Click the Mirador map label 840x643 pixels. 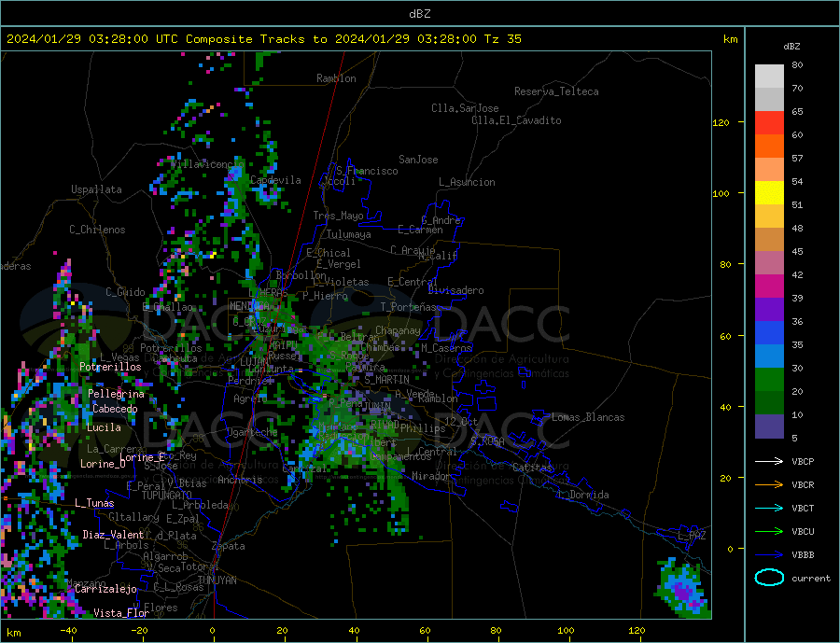click(x=431, y=476)
